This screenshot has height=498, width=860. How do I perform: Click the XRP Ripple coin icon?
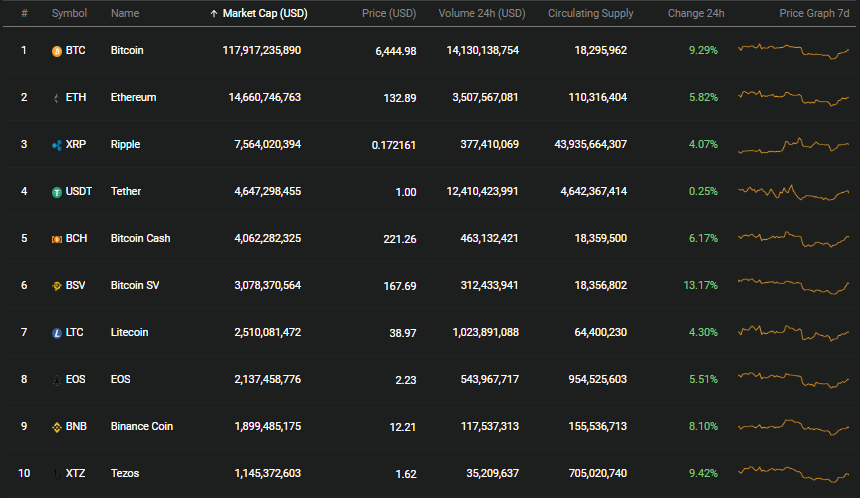(56, 145)
